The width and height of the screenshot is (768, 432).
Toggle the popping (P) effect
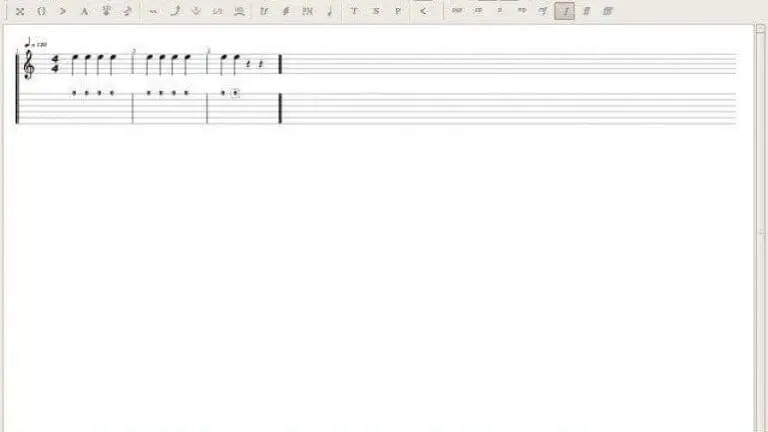[398, 11]
